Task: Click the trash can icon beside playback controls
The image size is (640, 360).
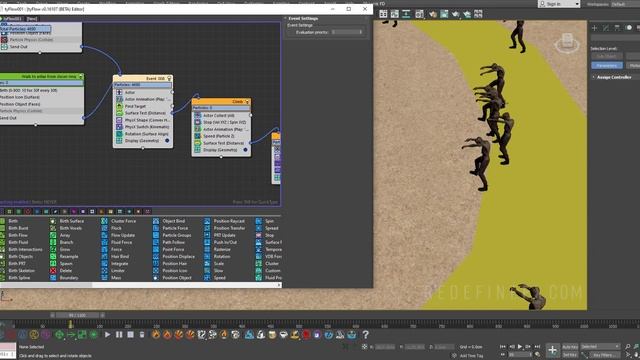Action: 142,335
